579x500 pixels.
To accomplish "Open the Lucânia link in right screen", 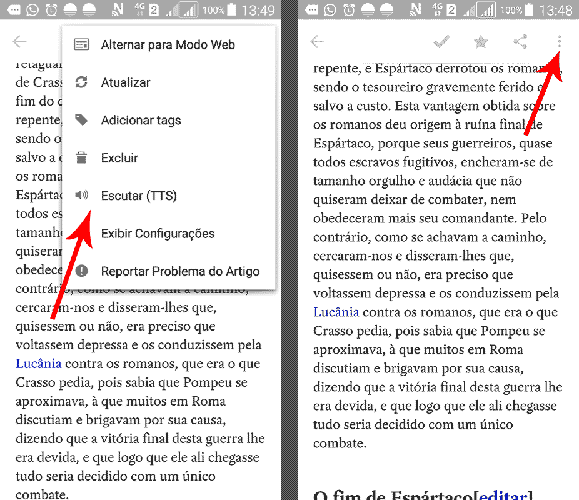I will (x=336, y=312).
